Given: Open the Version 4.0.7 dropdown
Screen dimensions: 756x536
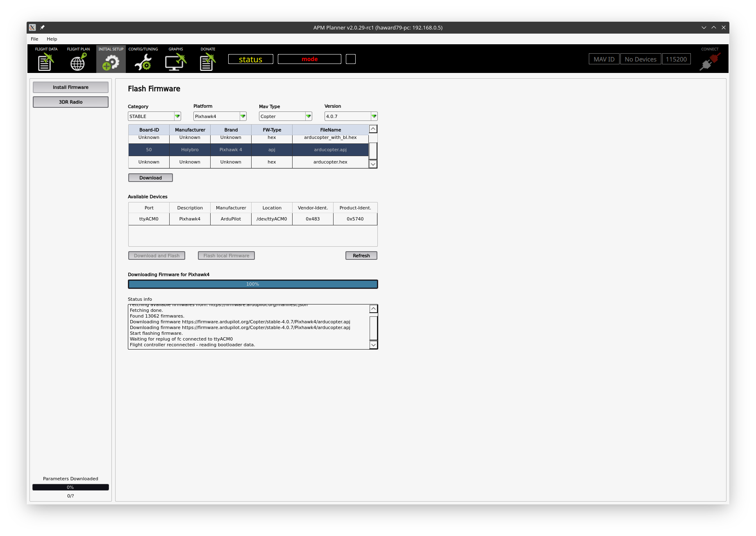Looking at the screenshot, I should [351, 116].
